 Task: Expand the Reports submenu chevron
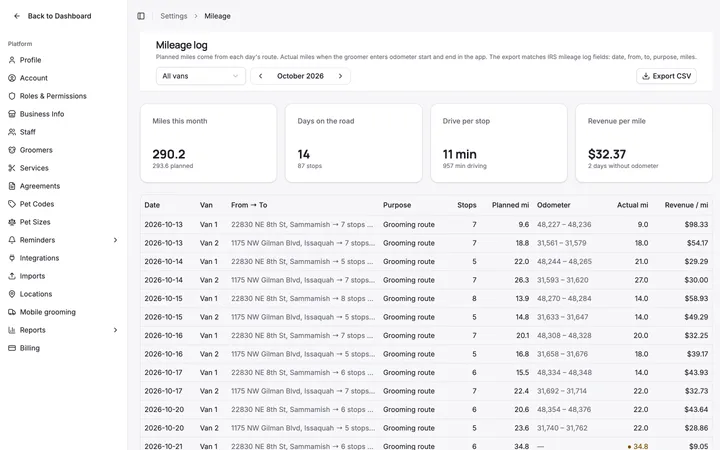[x=115, y=330]
